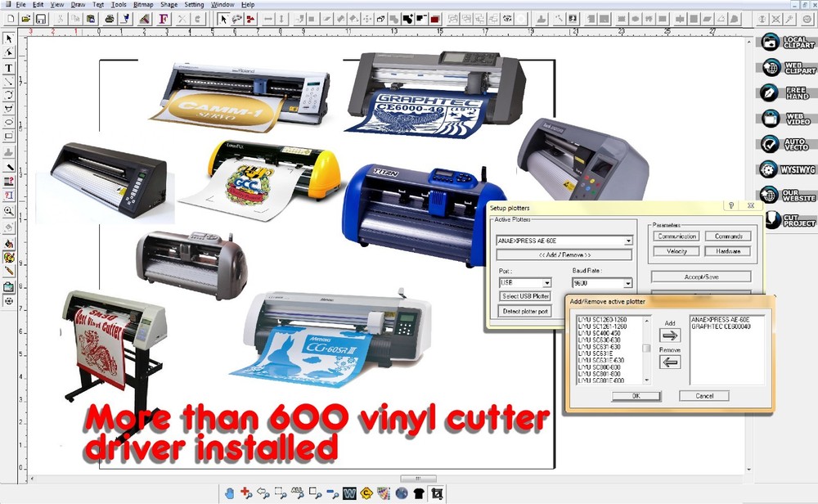Click the zoom previous arrow icon
818x504 pixels.
tap(263, 493)
